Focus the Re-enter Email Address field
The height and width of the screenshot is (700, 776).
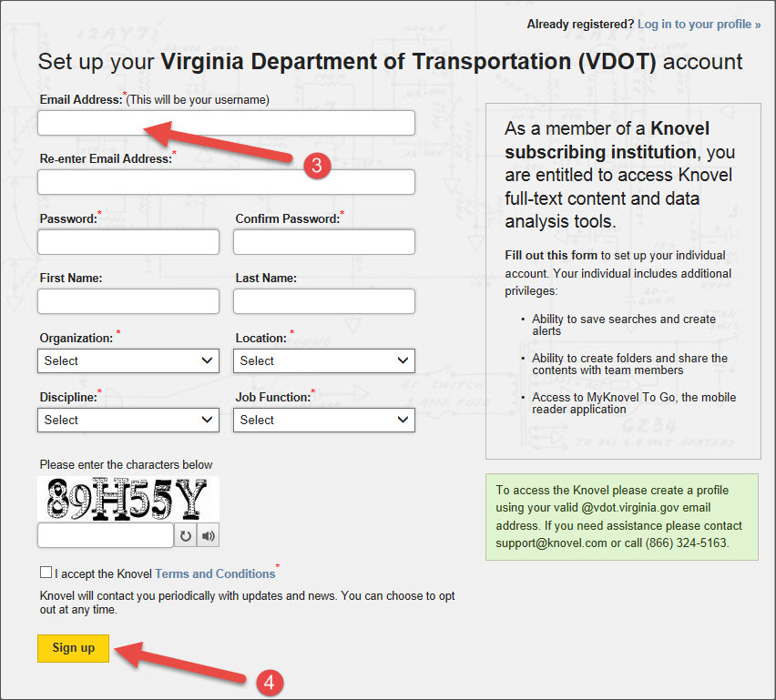tap(225, 181)
